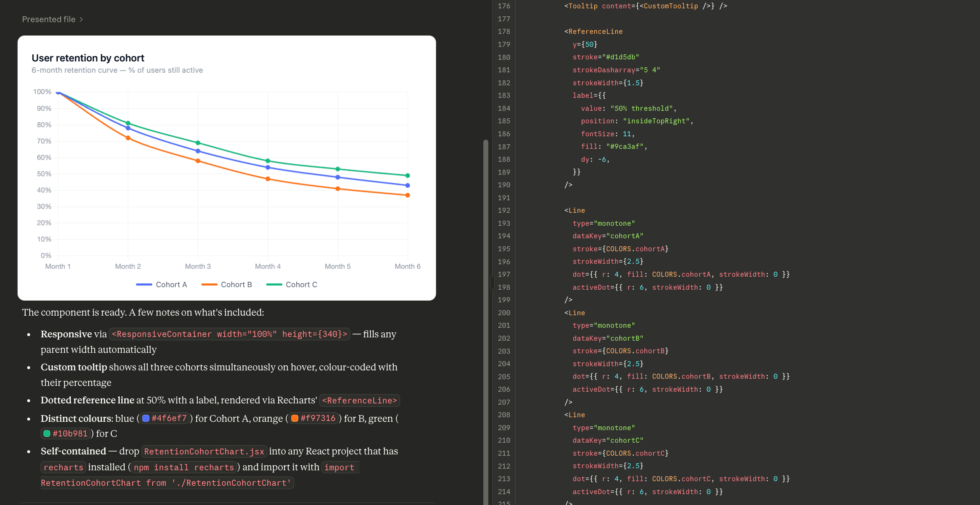
Task: Click the chart title "User retention by cohort"
Action: point(88,58)
